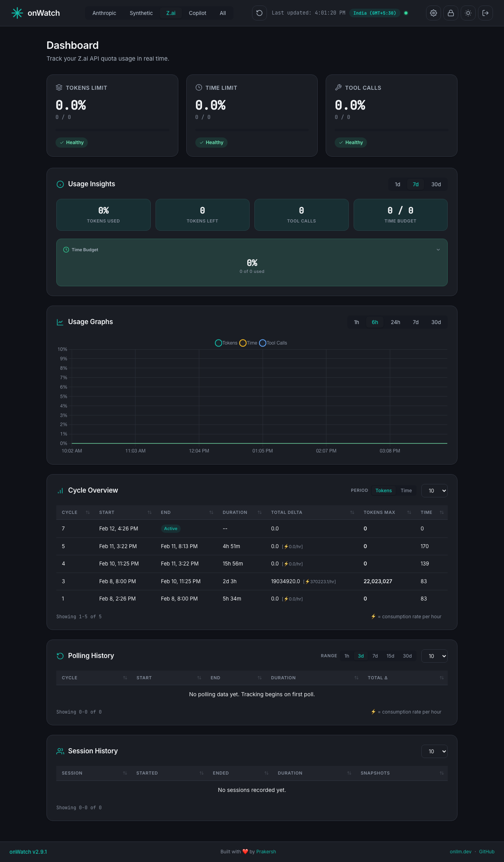Open Cycle Overview rows-per-page dropdown
Screen dimensions: 504x862
(x=435, y=491)
